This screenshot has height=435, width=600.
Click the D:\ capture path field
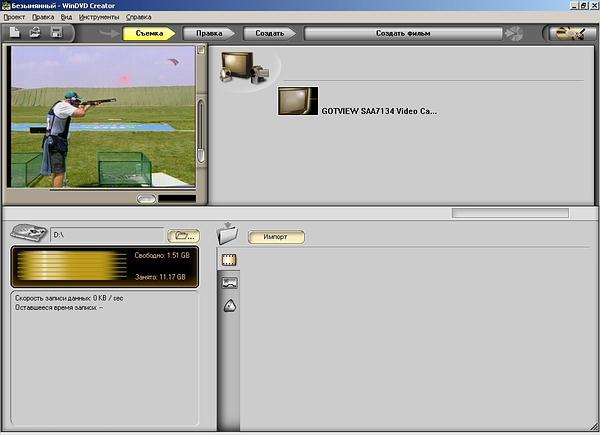coord(107,236)
